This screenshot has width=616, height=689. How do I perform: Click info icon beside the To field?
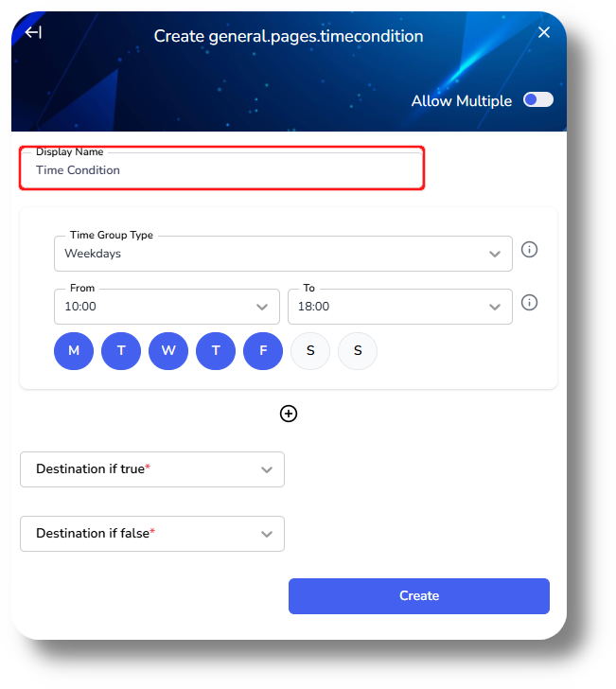coord(529,302)
